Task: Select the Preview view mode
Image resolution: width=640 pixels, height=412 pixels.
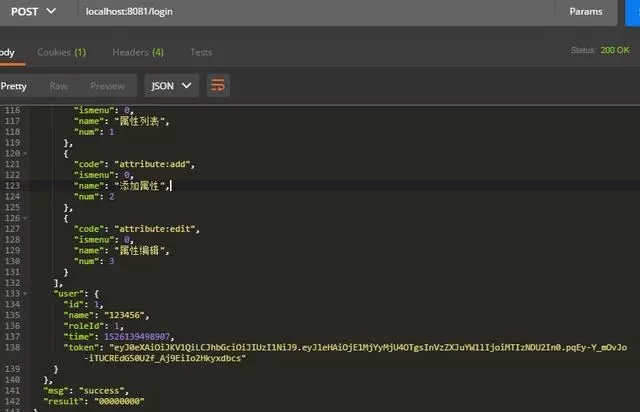Action: pos(107,86)
